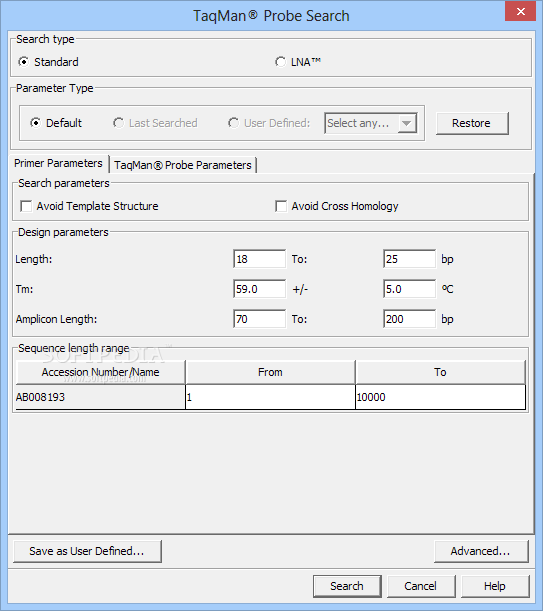Click the Restore button

pyautogui.click(x=472, y=124)
